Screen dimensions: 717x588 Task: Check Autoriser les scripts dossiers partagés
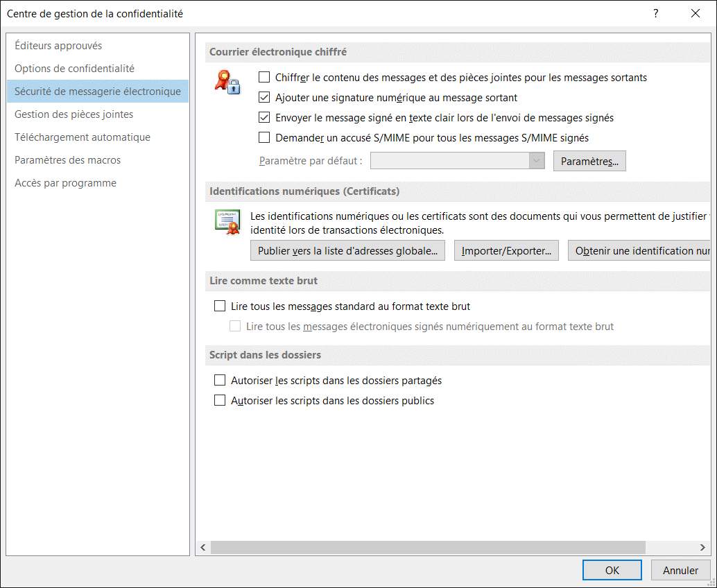(220, 380)
